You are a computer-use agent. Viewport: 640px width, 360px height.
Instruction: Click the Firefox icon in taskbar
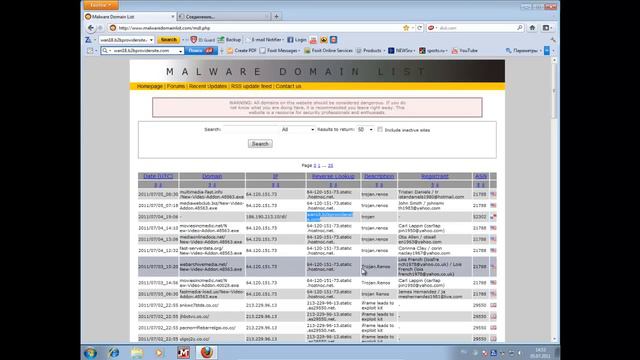tap(207, 352)
